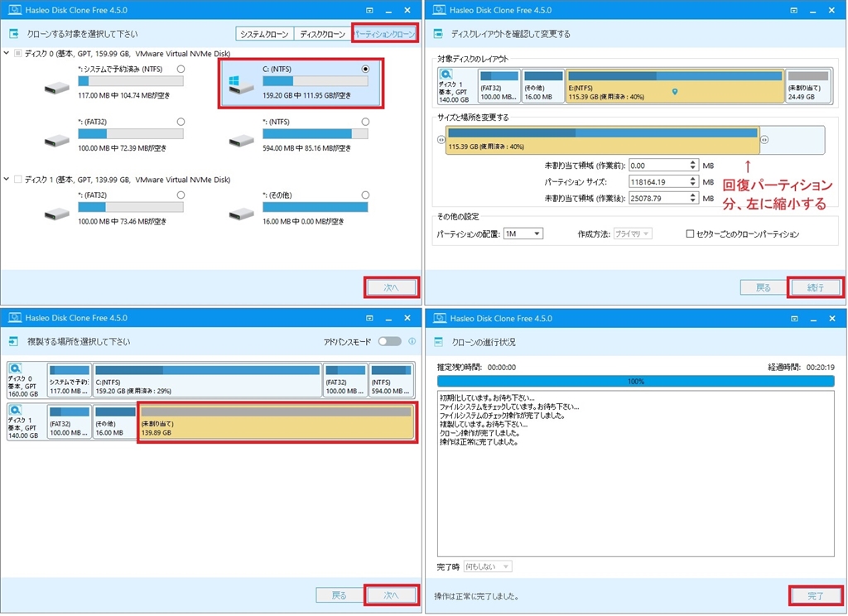The height and width of the screenshot is (616, 848).
Task: Step the 未割り当て領域 (作業前) spinner
Action: (693, 166)
